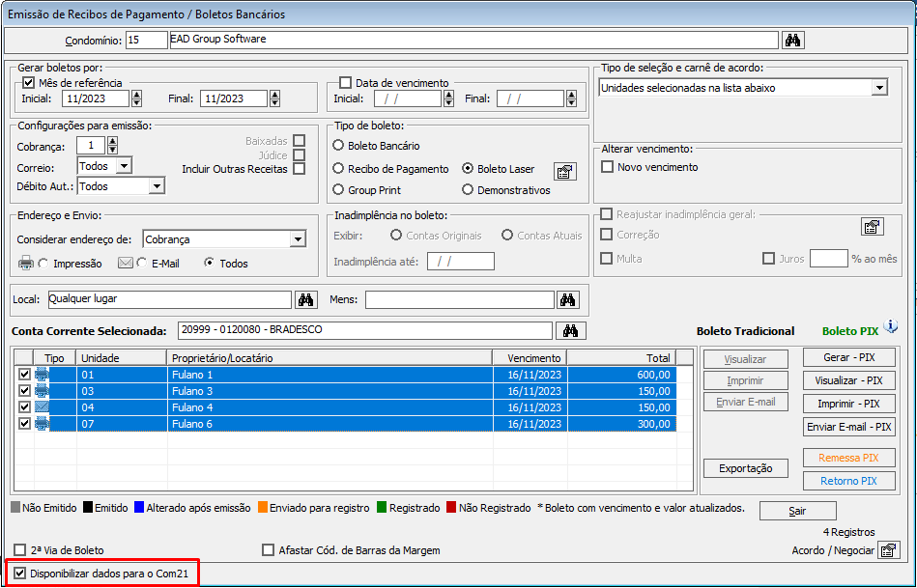
Task: Open Acordo / Negociar icon
Action: pyautogui.click(x=888, y=550)
